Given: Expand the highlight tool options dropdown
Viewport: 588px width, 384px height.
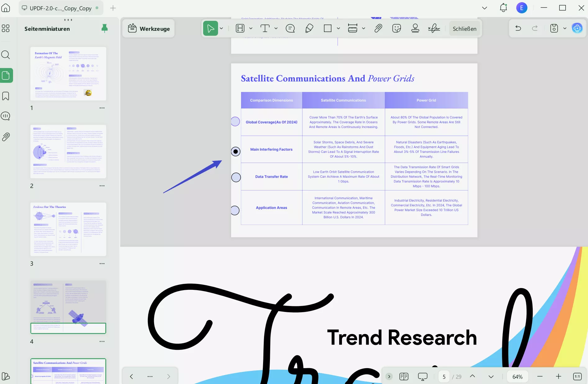Looking at the screenshot, I should click(251, 28).
